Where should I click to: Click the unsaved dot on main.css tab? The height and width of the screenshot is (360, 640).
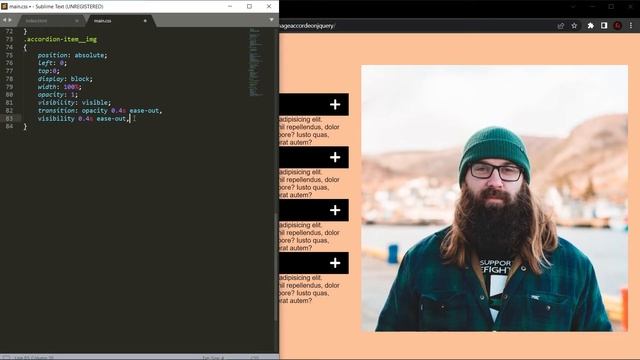pyautogui.click(x=145, y=21)
